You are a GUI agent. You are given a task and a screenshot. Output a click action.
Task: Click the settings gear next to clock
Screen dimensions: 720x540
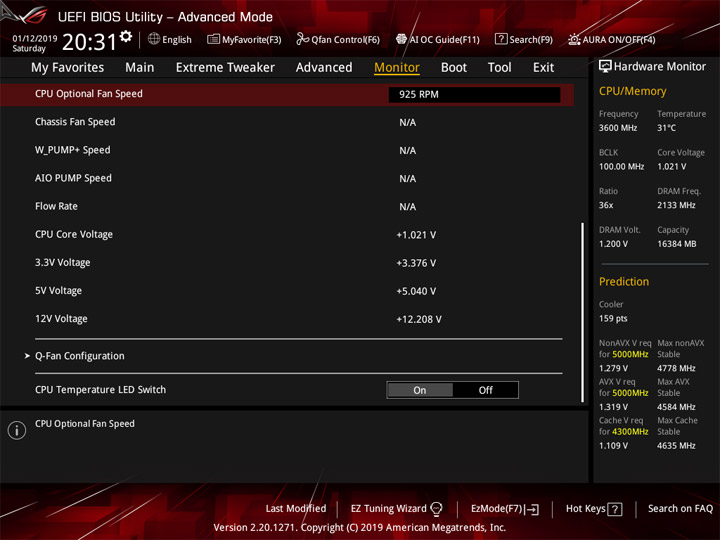[126, 36]
